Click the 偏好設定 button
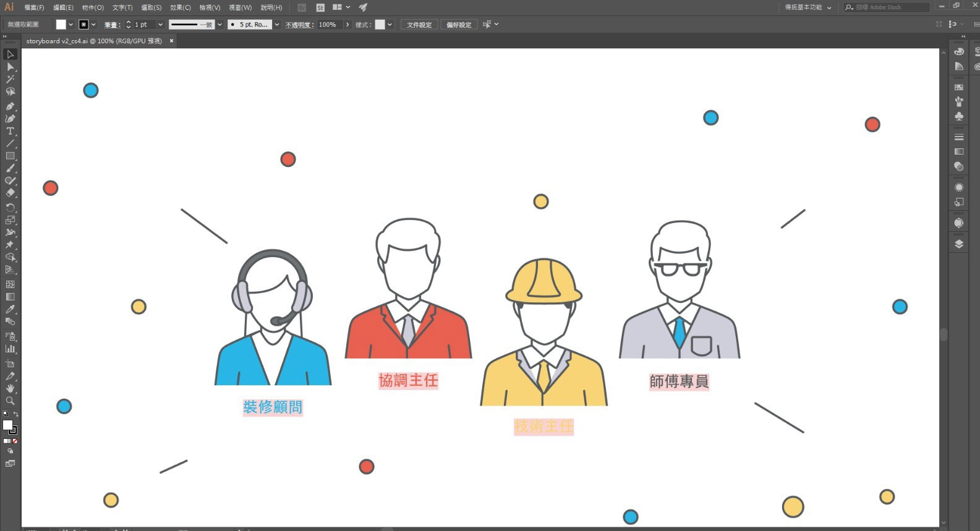Screen dimensions: 980x531 click(x=459, y=25)
